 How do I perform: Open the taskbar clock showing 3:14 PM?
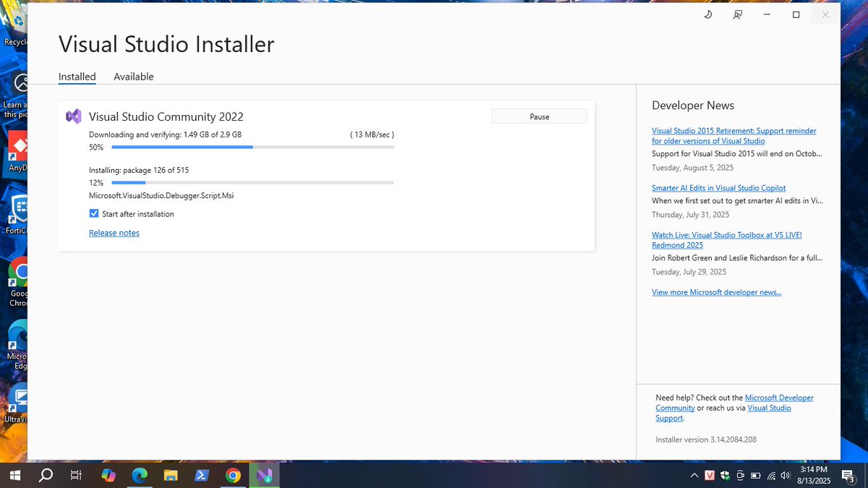(814, 475)
